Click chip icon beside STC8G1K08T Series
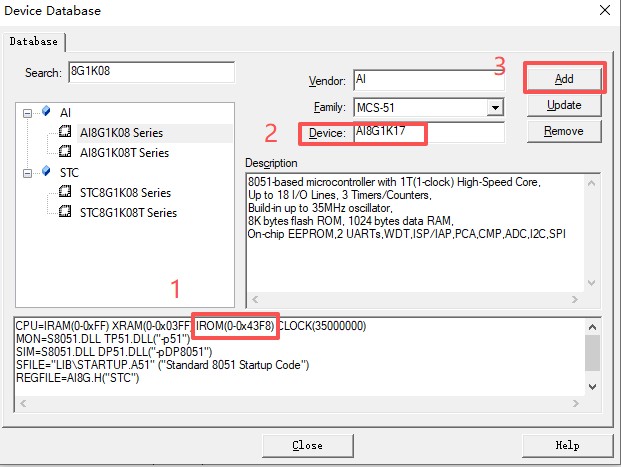 click(x=65, y=211)
